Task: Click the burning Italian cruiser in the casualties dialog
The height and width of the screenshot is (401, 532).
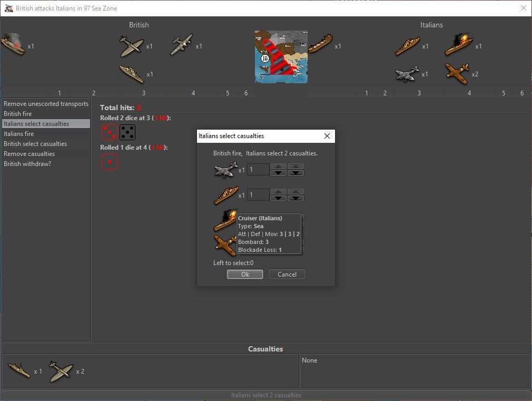Action: pos(225,220)
